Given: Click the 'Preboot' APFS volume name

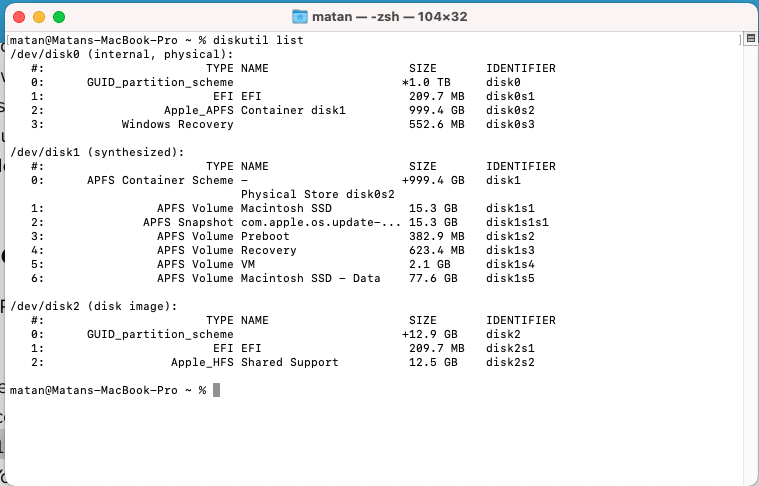Looking at the screenshot, I should click(x=264, y=236).
